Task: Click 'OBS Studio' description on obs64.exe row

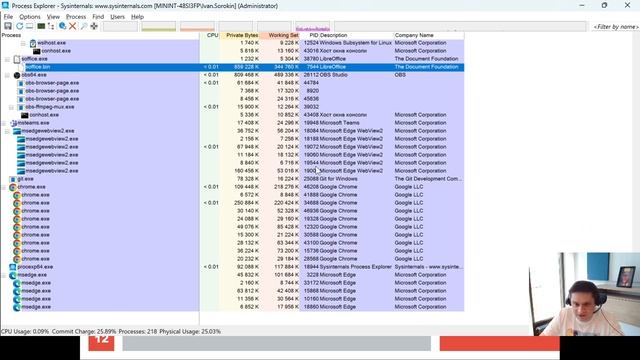Action: (x=333, y=75)
